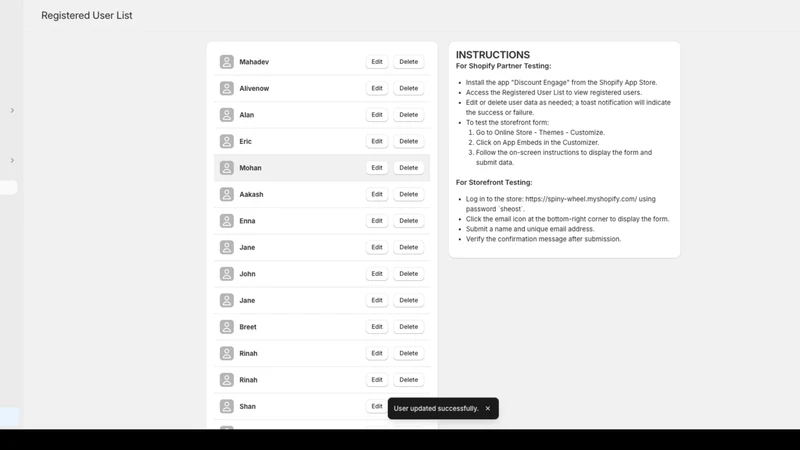Delete the user Mahadev
Screen dimensions: 800x450
409,62
